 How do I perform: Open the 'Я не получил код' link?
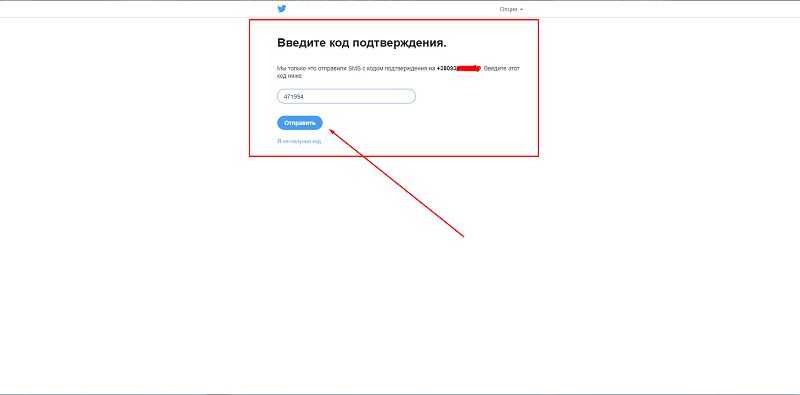299,141
